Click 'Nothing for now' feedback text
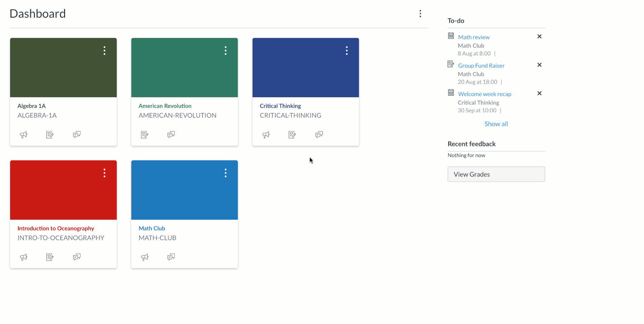 466,155
